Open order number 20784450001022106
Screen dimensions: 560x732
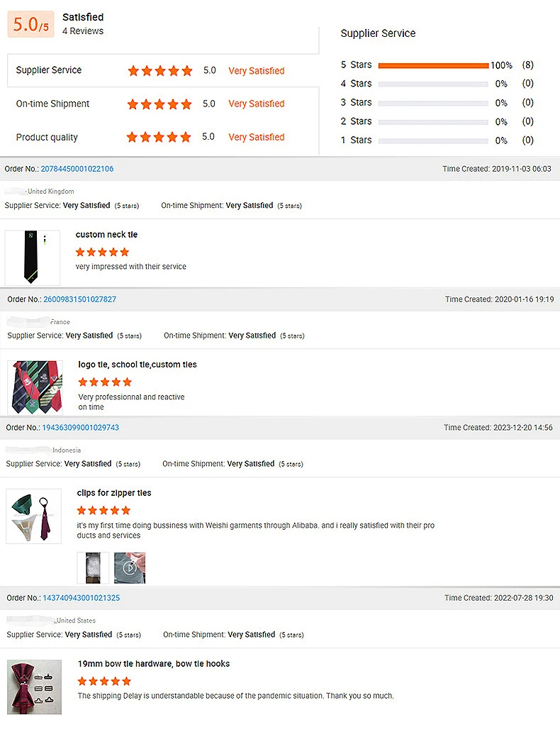click(x=77, y=169)
